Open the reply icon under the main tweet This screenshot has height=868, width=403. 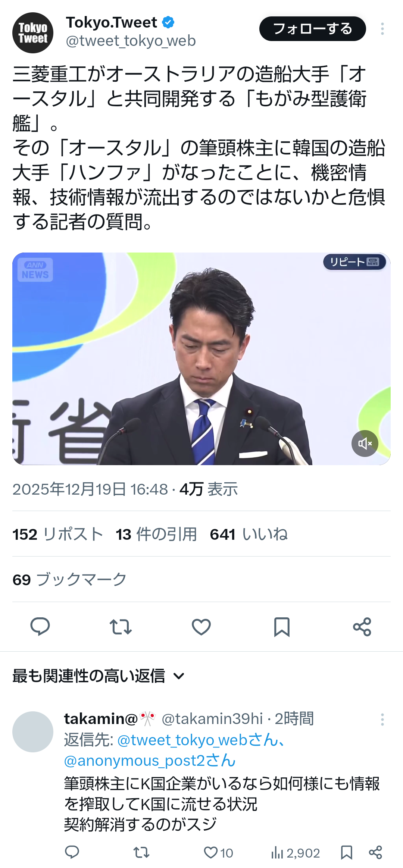(40, 627)
